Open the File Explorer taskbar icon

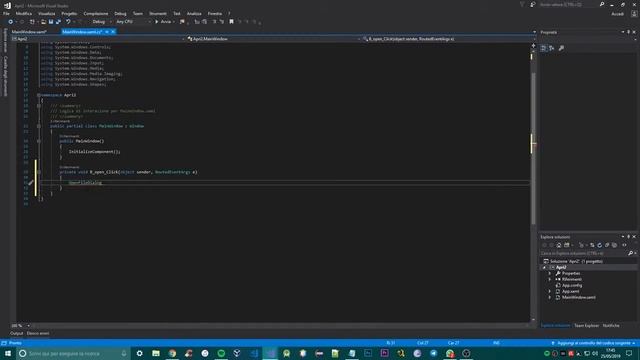(x=156, y=353)
